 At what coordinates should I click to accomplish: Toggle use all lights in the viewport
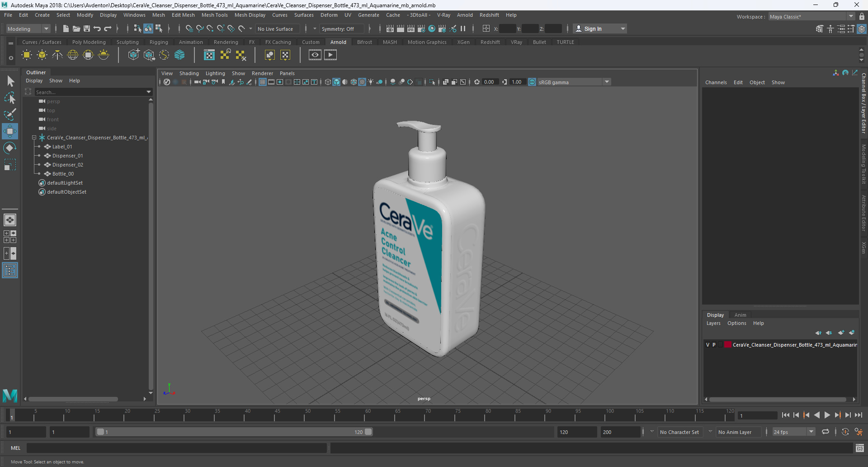pos(371,82)
